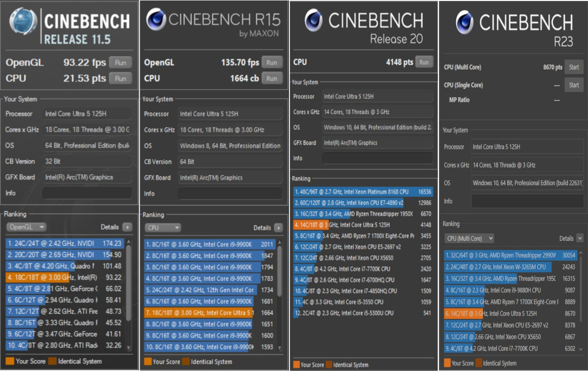Run the OpenGL test in Cinebench 11.5
Viewport: 588px width, 371px height.
pyautogui.click(x=121, y=63)
